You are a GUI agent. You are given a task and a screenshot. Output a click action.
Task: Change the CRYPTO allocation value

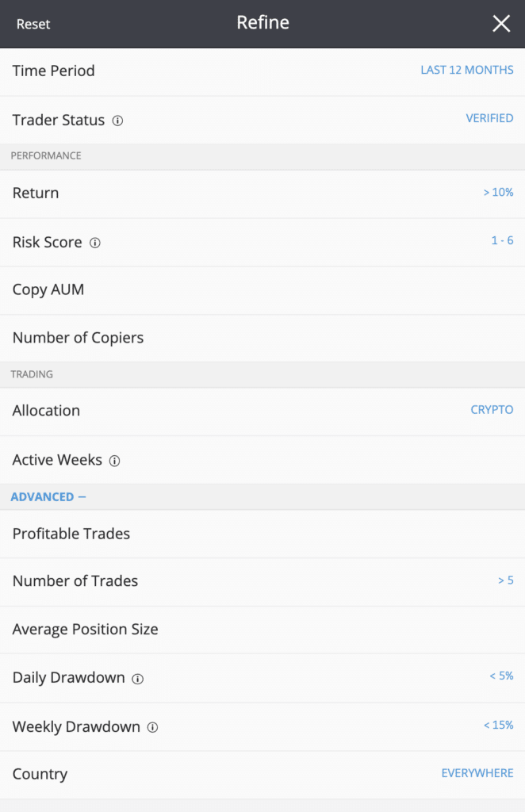tap(492, 410)
